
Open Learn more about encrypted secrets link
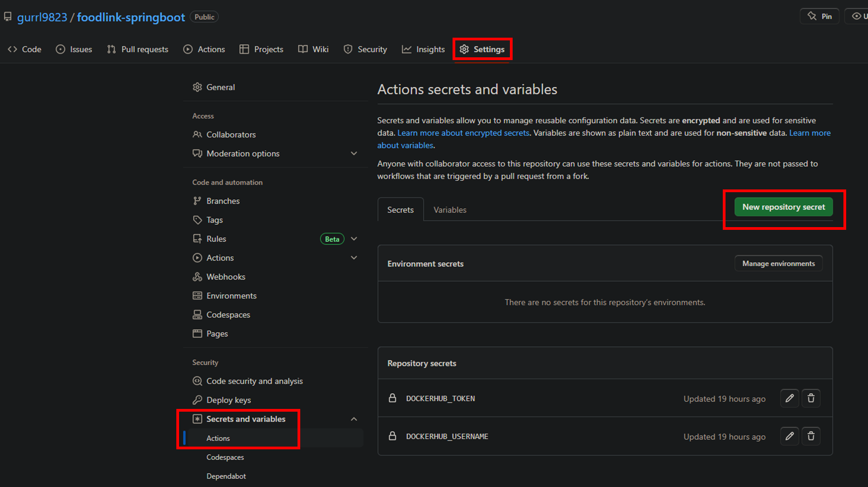click(463, 133)
